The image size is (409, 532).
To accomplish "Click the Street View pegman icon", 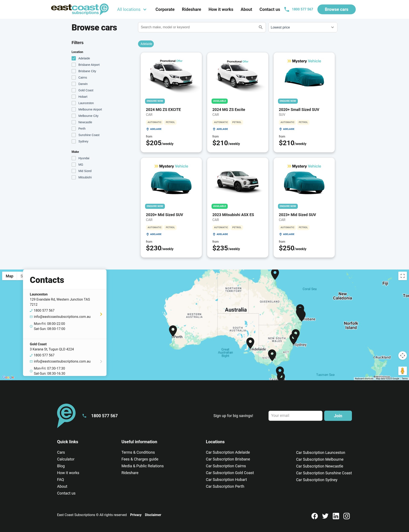I will (402, 371).
